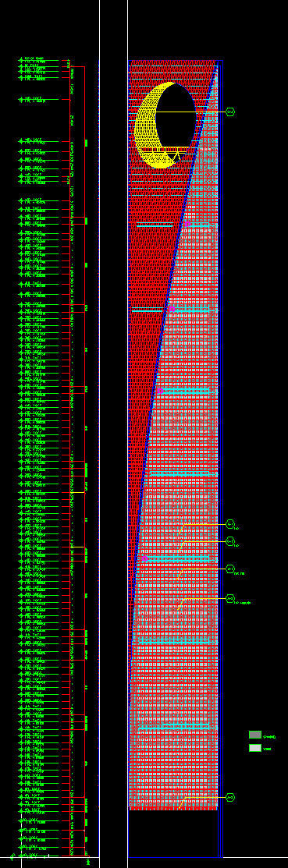288x868 pixels.
Task: Click the fourth hexagon callout with longest label
Action: 230,598
